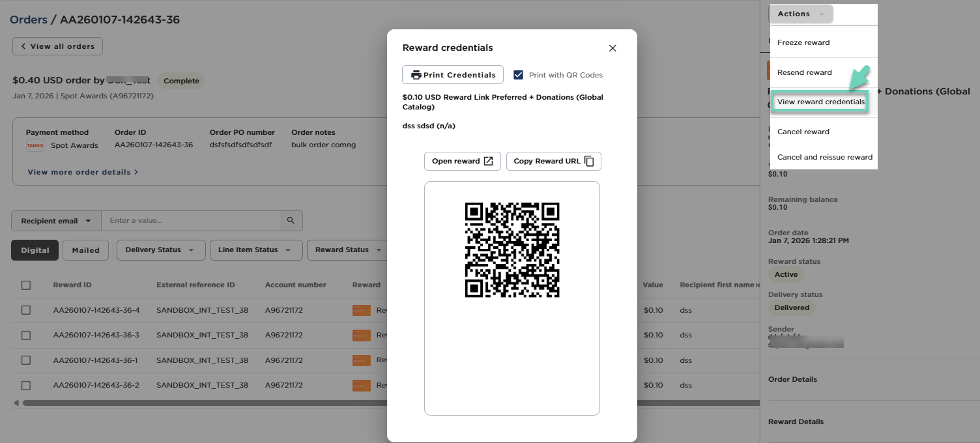Click the reward card icon for reward AA260107-142643-36-4

361,310
